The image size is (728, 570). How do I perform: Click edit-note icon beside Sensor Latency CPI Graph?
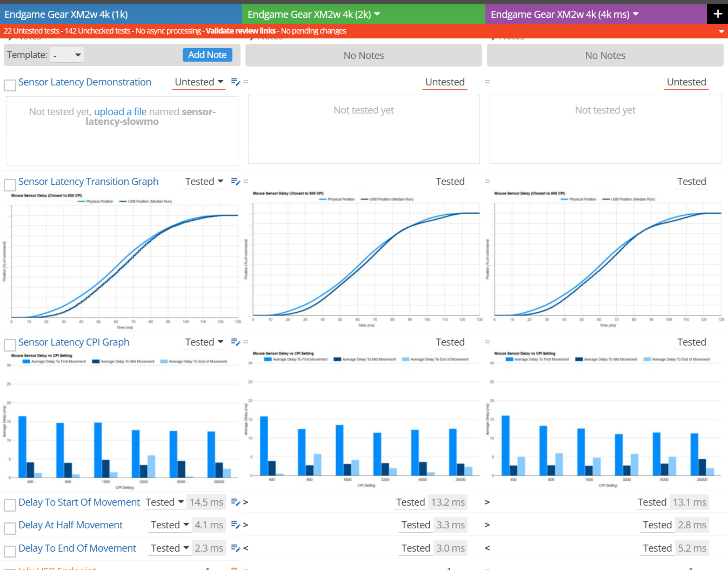click(235, 342)
